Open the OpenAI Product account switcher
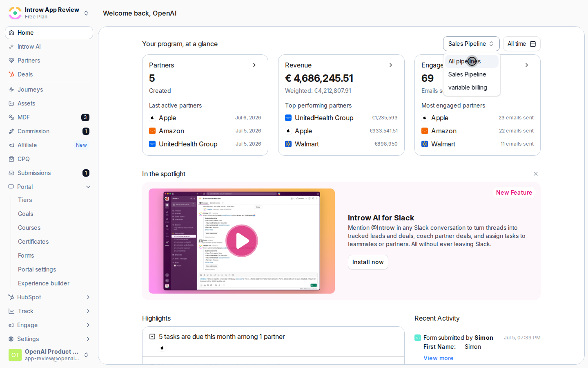Viewport: 588px width, 368px height. pyautogui.click(x=49, y=355)
